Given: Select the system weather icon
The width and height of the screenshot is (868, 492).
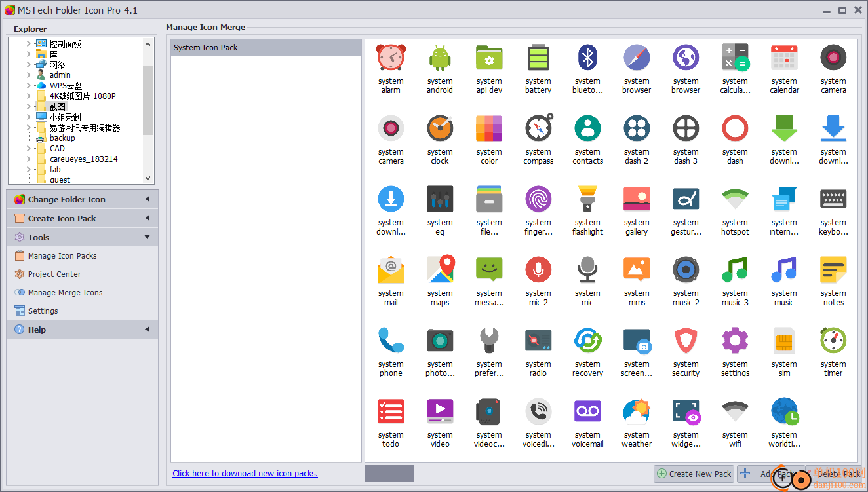Looking at the screenshot, I should click(637, 411).
